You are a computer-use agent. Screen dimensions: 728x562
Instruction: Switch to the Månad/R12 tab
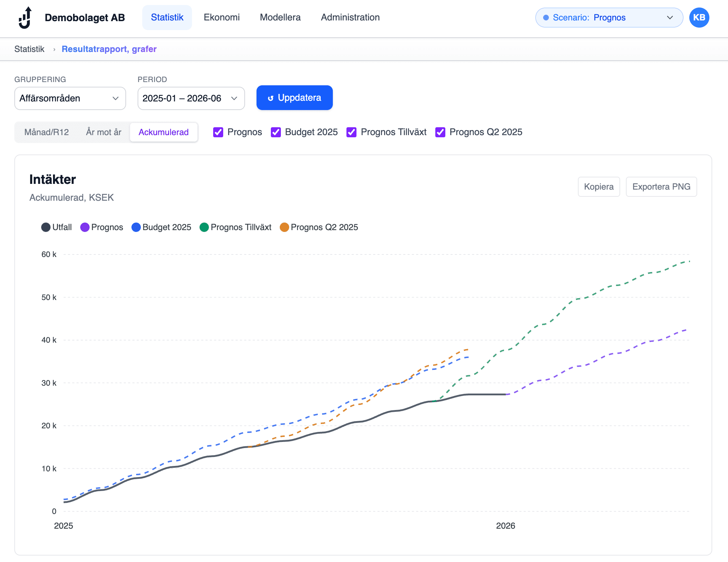pyautogui.click(x=47, y=132)
